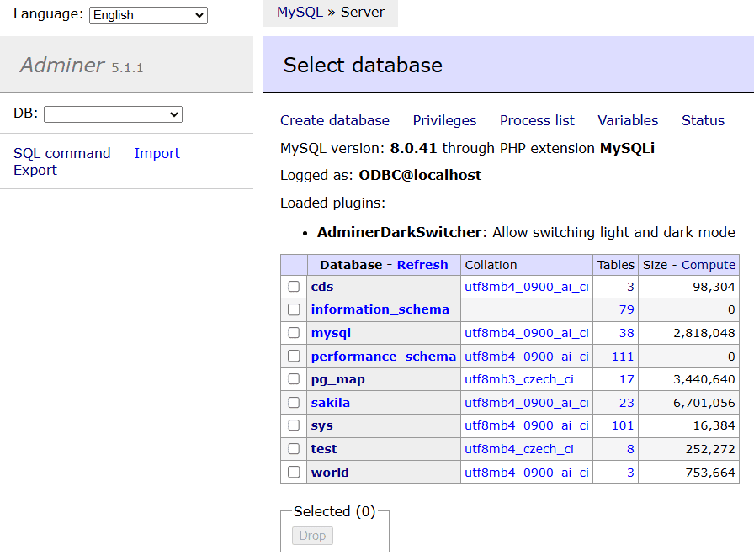The image size is (754, 560).
Task: Open the Create database link
Action: coord(335,120)
